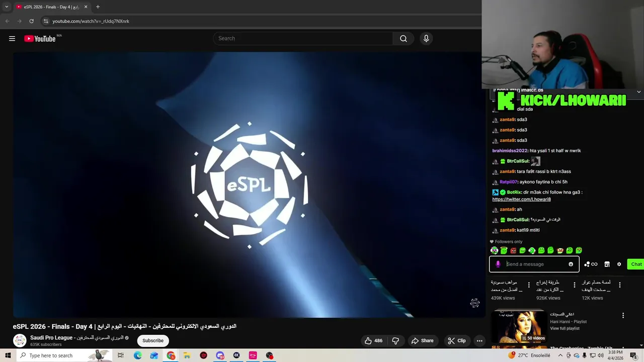Open Saudi Pro League channel name link

(77, 338)
